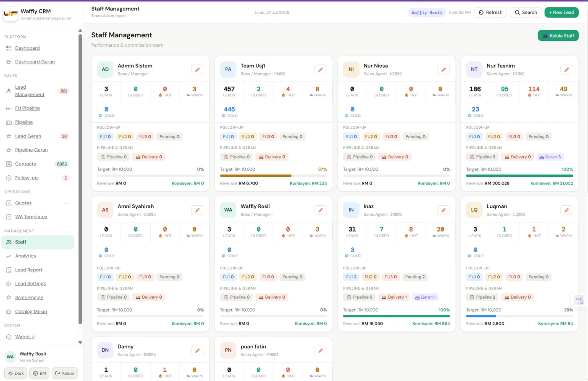
Task: Click the Follow-up clock icon
Action: tap(9, 178)
